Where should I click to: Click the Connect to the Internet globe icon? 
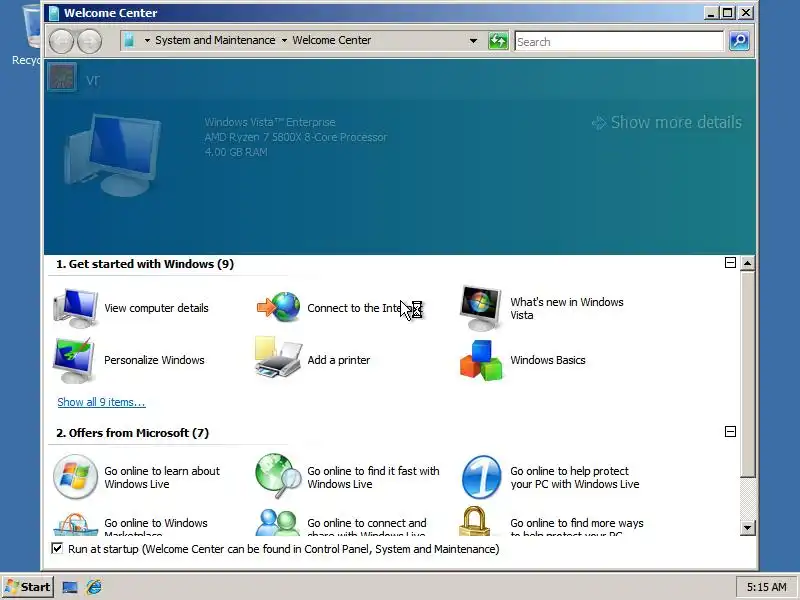click(x=278, y=307)
